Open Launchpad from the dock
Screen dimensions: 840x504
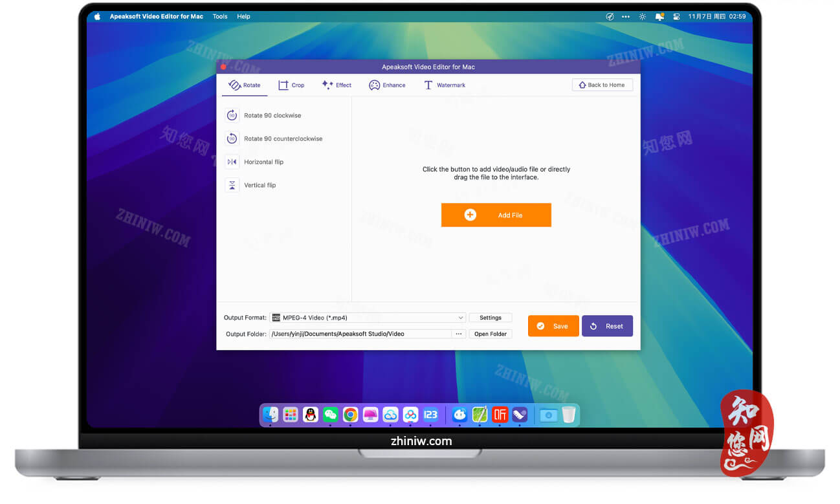click(291, 415)
